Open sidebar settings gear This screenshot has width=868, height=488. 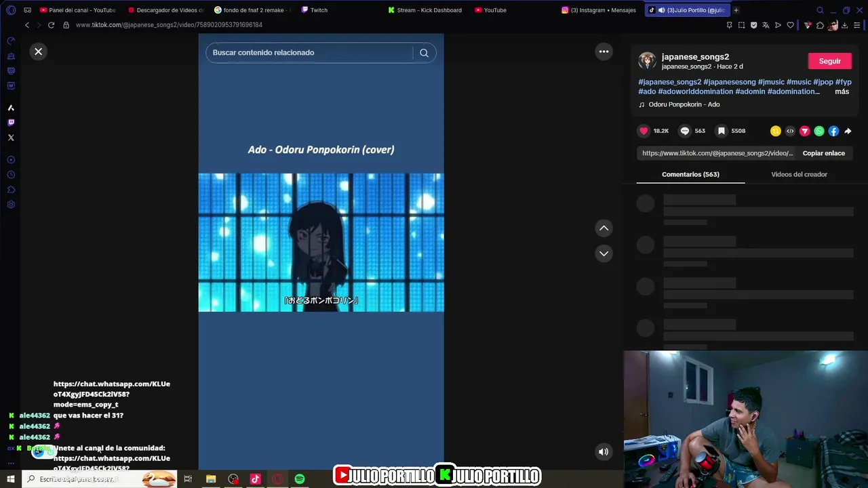point(11,205)
